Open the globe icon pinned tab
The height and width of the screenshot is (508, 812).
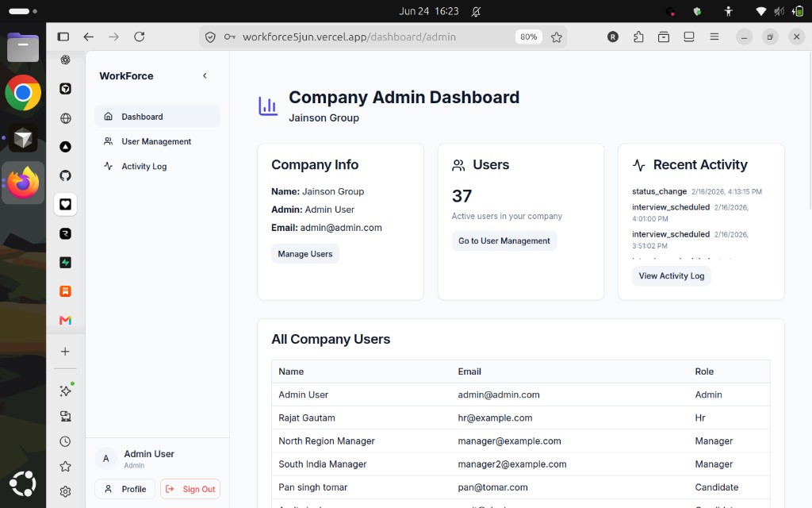click(65, 118)
